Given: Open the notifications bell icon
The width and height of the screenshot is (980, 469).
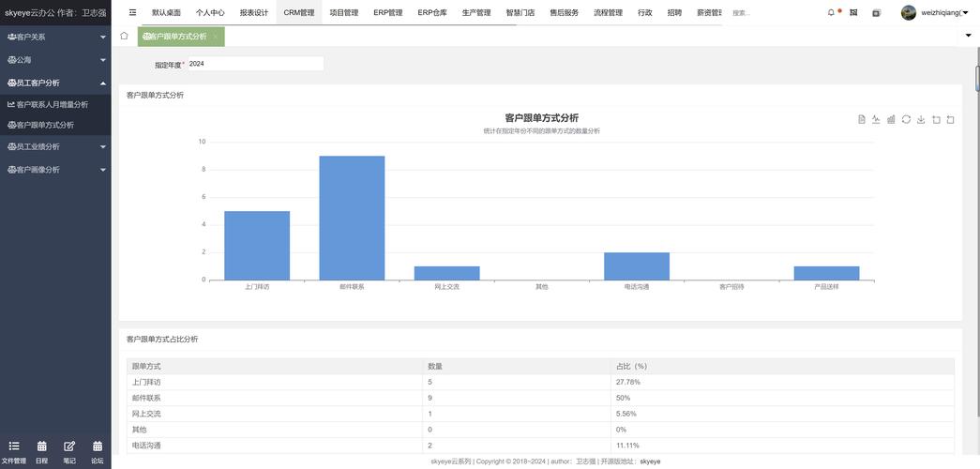Looking at the screenshot, I should click(831, 12).
